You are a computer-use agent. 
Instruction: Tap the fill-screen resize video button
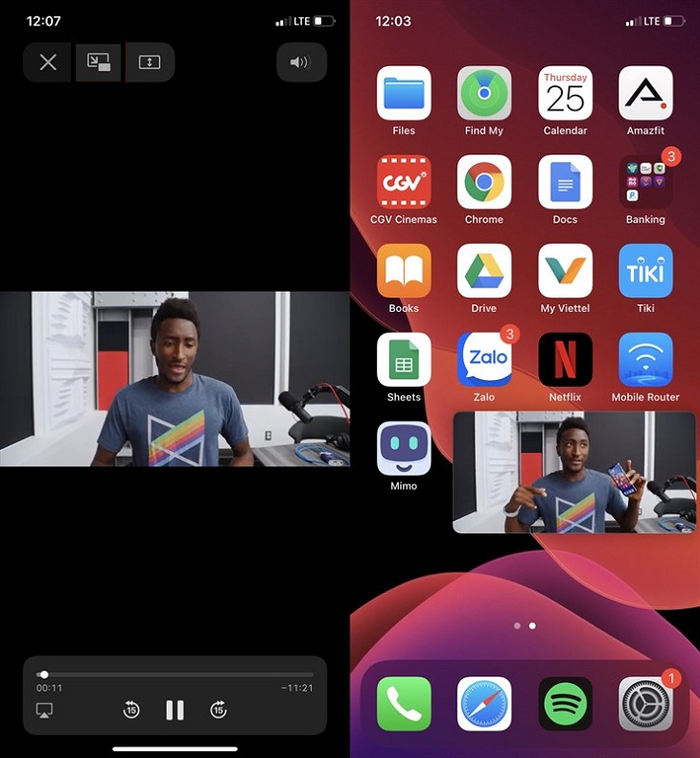click(x=150, y=61)
